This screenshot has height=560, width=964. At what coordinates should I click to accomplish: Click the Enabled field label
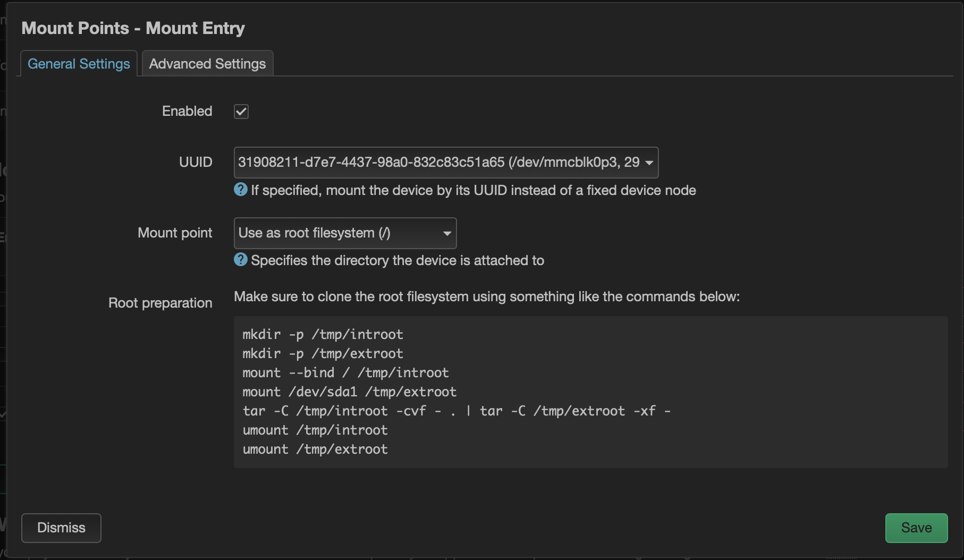pos(187,111)
